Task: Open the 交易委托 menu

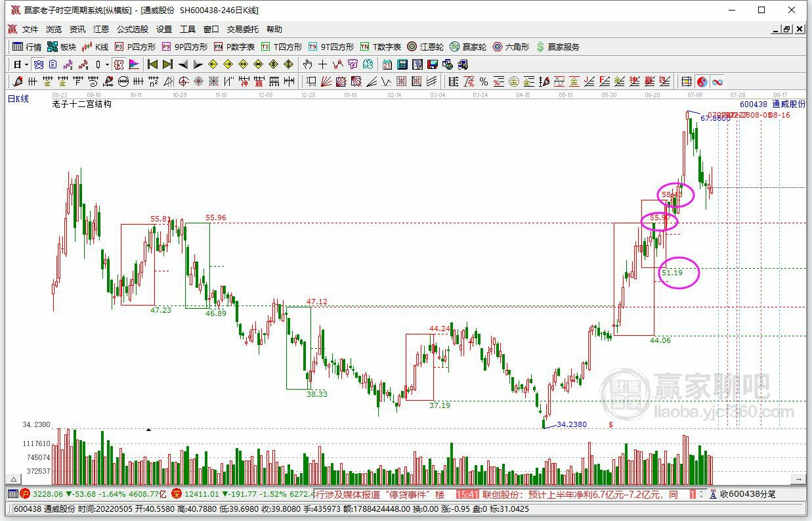Action: (x=243, y=30)
